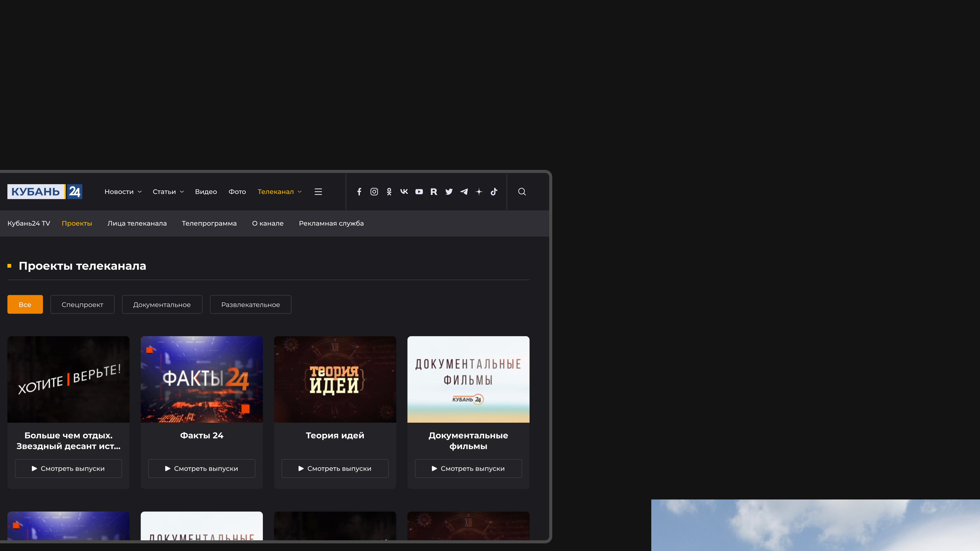
Task: Open the Telegram paper plane icon
Action: coord(464,192)
